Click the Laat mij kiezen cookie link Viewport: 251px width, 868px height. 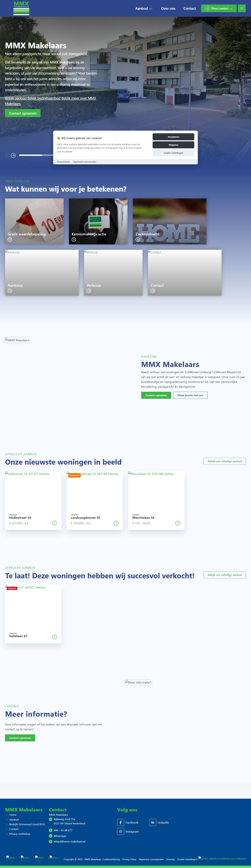(x=64, y=152)
